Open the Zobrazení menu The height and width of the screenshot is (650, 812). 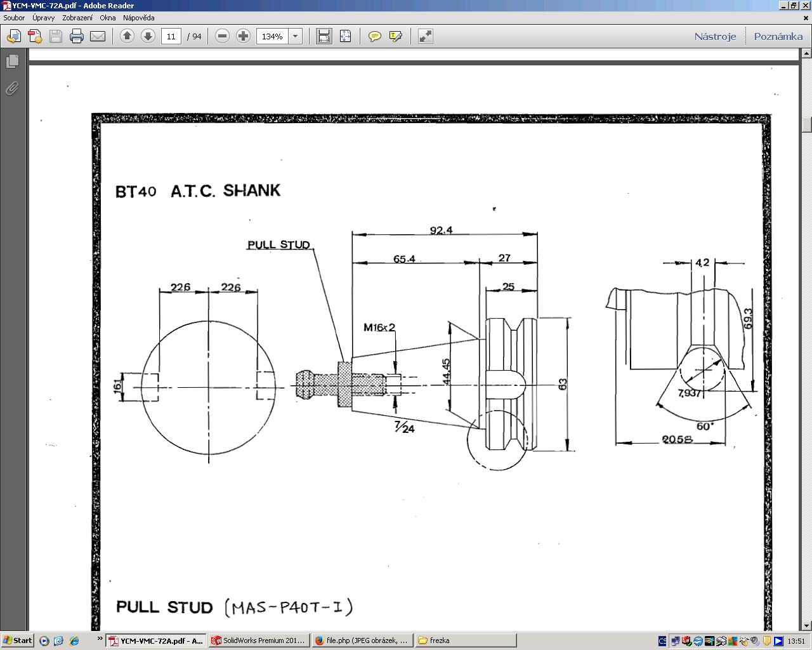tap(77, 18)
